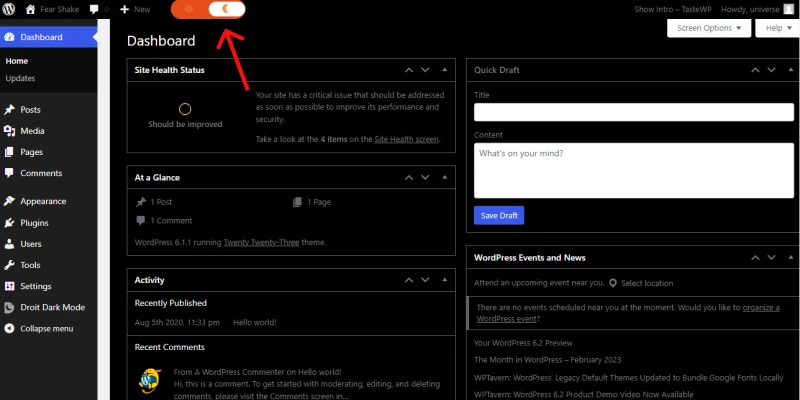Move WordPress Events and News down
800x400 pixels.
771,258
